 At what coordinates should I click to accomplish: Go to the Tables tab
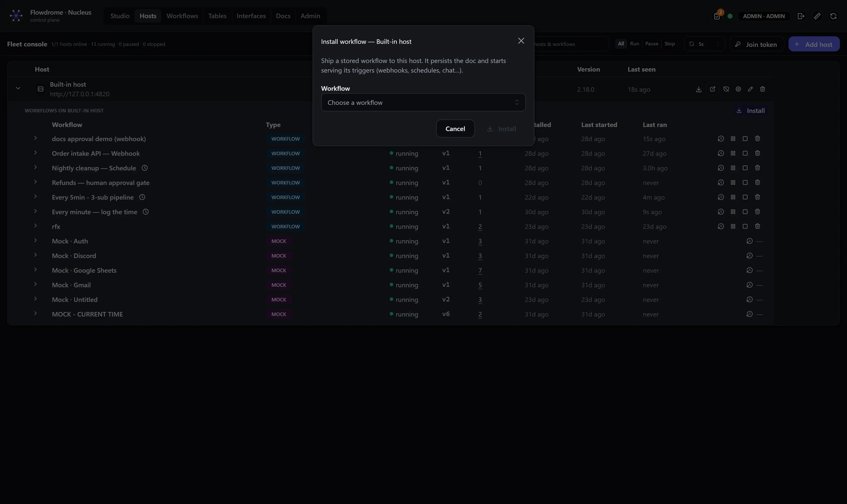[217, 16]
